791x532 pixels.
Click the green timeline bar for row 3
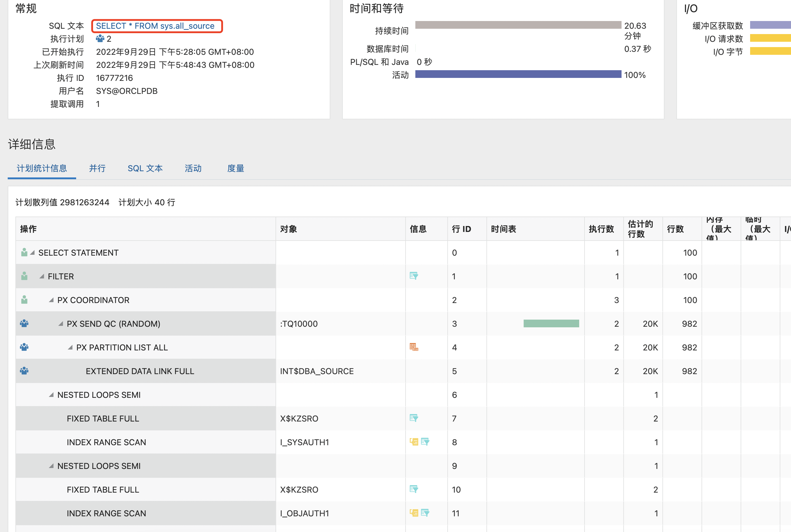[551, 323]
